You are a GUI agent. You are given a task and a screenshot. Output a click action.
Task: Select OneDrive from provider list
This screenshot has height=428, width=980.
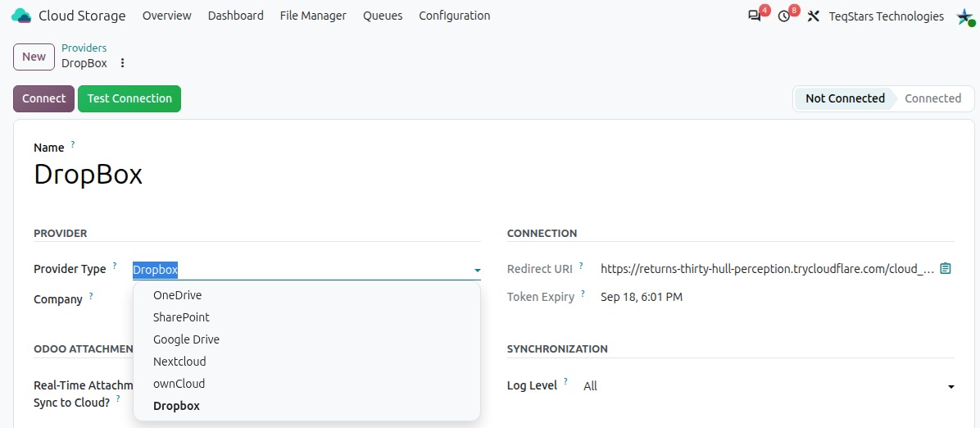[x=307, y=295]
